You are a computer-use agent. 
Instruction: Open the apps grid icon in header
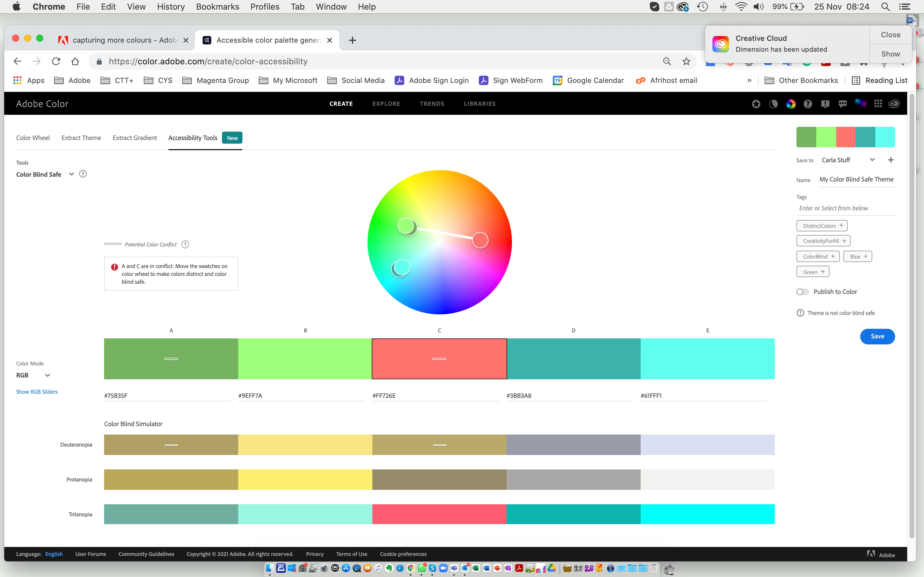(878, 104)
